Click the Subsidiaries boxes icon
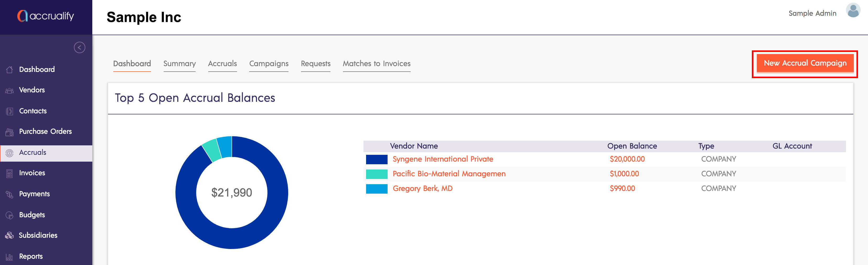Viewport: 868px width, 265px height. click(9, 235)
